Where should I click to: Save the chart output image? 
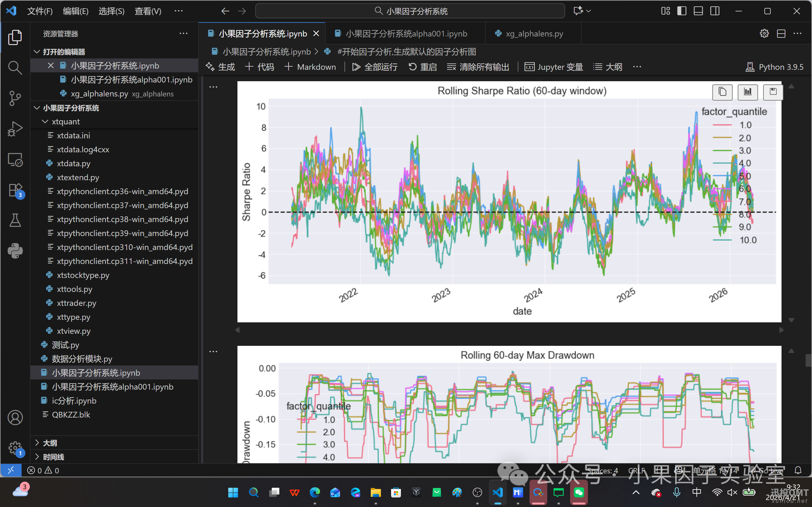click(x=773, y=92)
